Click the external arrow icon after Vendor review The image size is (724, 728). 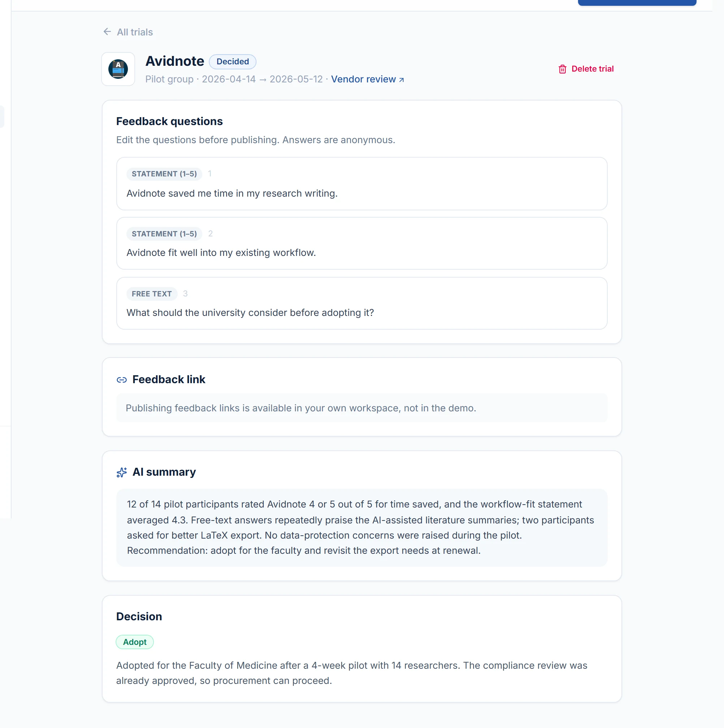tap(401, 80)
